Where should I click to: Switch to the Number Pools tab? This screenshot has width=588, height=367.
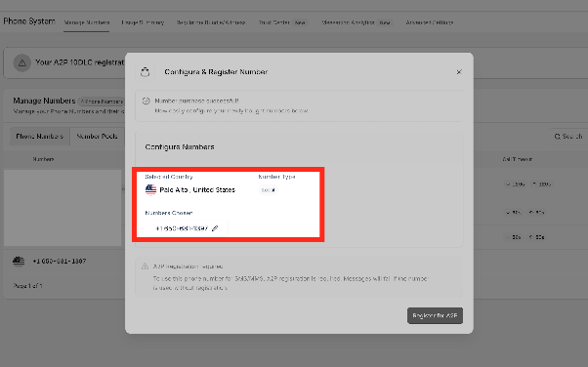point(97,137)
